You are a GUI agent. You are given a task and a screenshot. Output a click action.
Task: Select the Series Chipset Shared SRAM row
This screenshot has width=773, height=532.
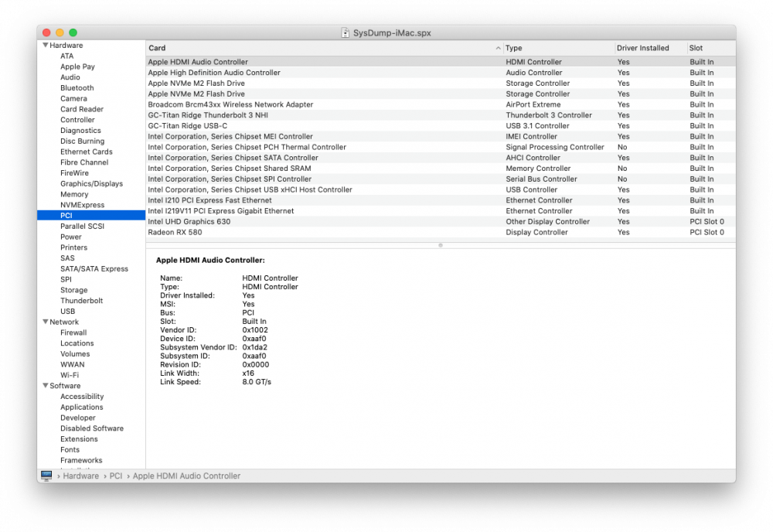pyautogui.click(x=441, y=168)
